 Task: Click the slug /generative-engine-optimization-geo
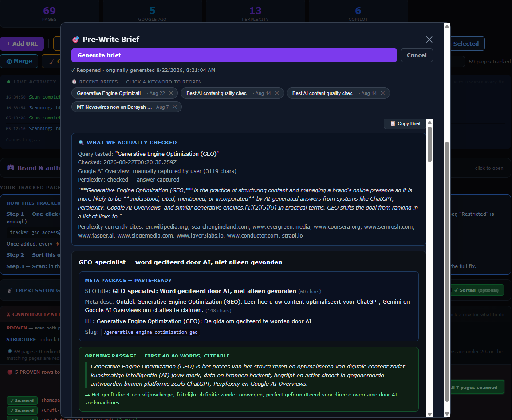tap(150, 332)
